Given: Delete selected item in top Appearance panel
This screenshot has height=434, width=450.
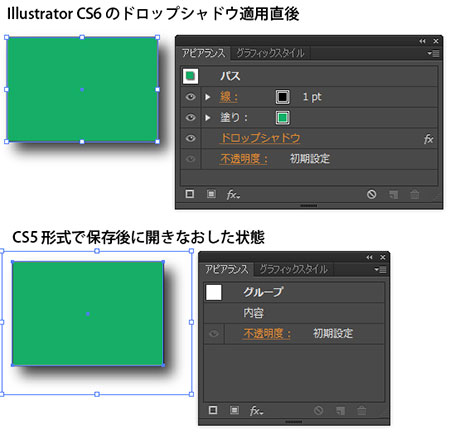Looking at the screenshot, I should coord(415,194).
